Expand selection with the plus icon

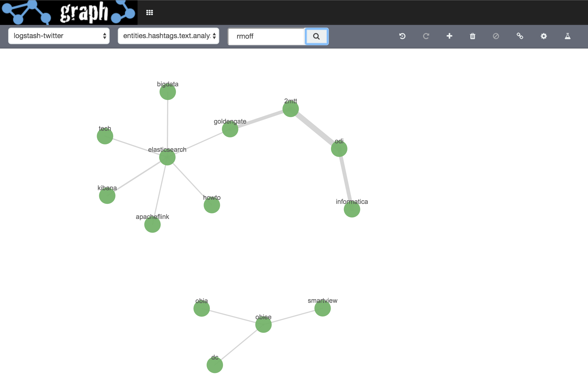pos(449,36)
